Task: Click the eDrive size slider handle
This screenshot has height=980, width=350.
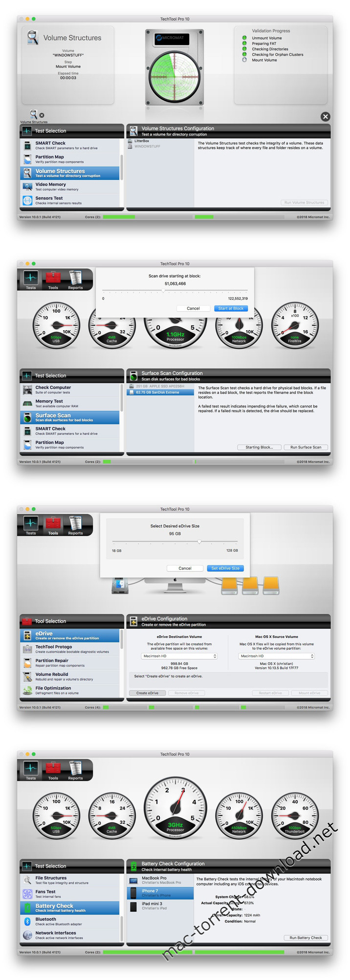Action: pyautogui.click(x=199, y=542)
